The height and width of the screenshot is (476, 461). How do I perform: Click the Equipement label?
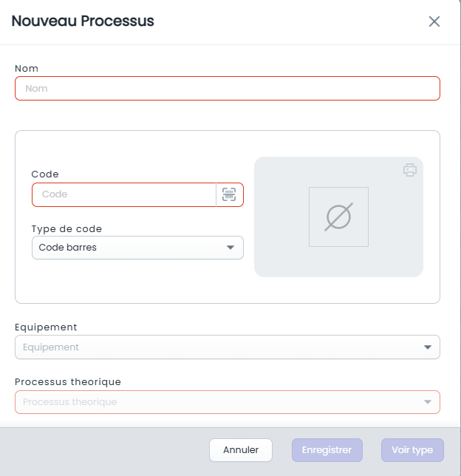click(x=46, y=327)
